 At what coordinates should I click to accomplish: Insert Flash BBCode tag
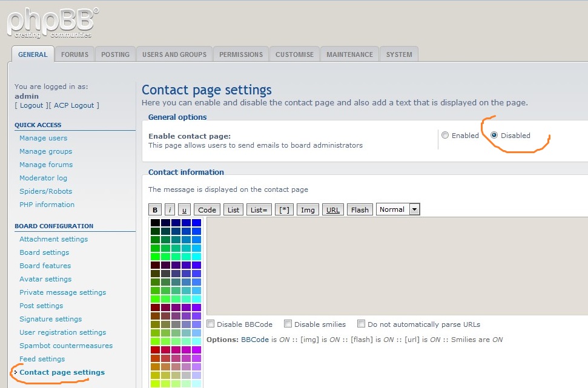pyautogui.click(x=360, y=210)
